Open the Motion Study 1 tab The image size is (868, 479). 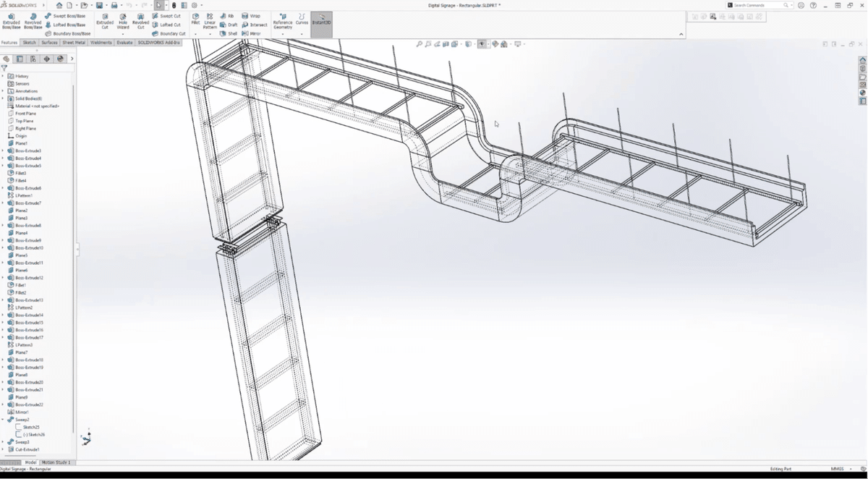click(56, 462)
